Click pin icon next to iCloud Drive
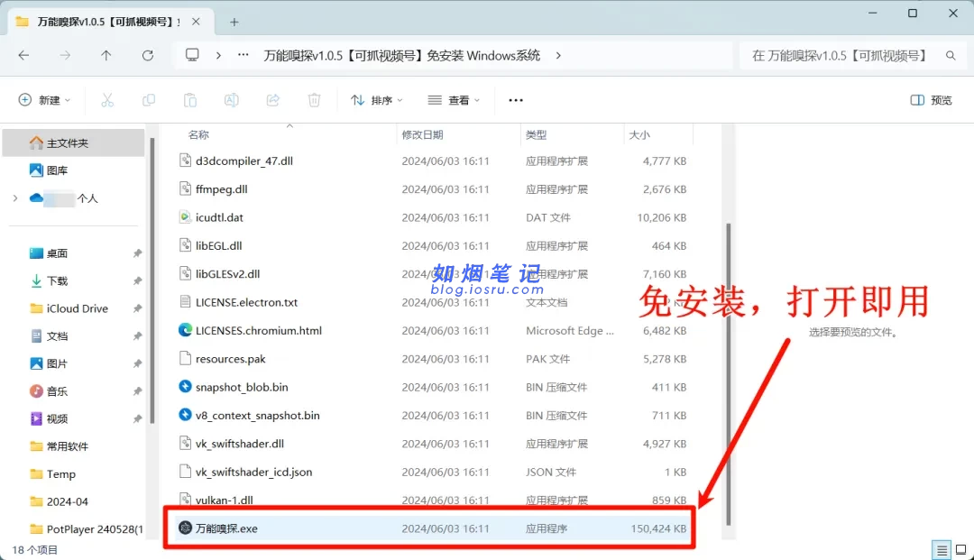Screen dimensions: 974x560 [x=137, y=308]
